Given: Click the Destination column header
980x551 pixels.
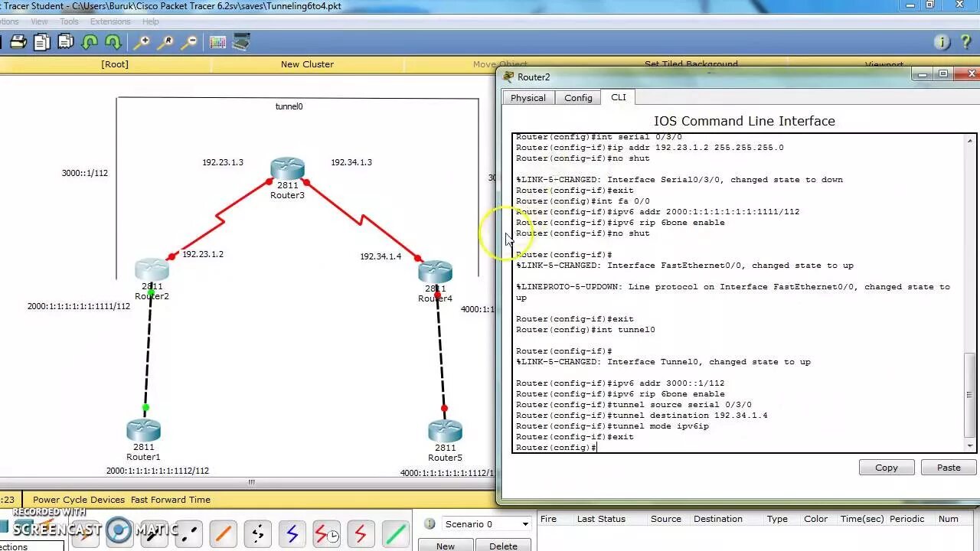Looking at the screenshot, I should pos(718,519).
